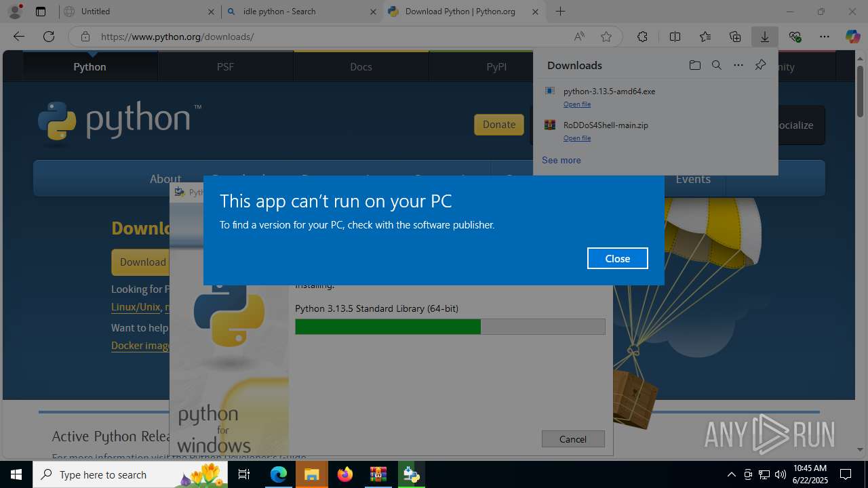Close the Untitled tab
868x488 pixels.
pos(211,12)
